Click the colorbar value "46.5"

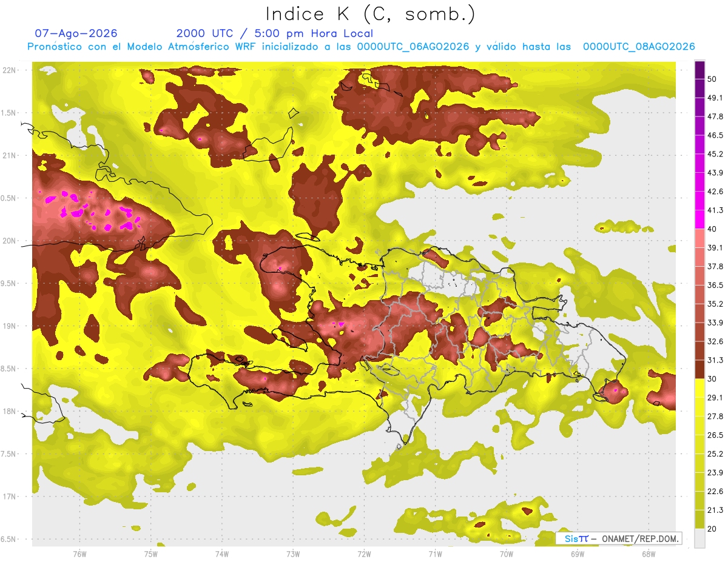pyautogui.click(x=715, y=135)
